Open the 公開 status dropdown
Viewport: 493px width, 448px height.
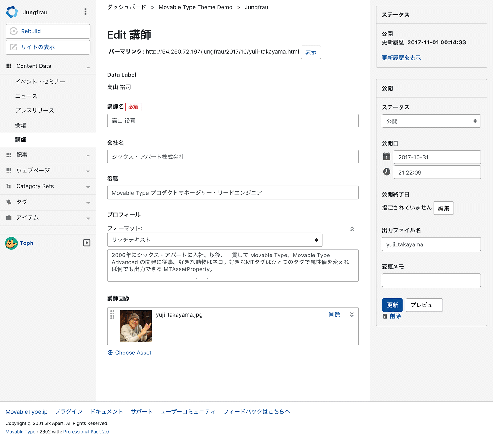(431, 121)
